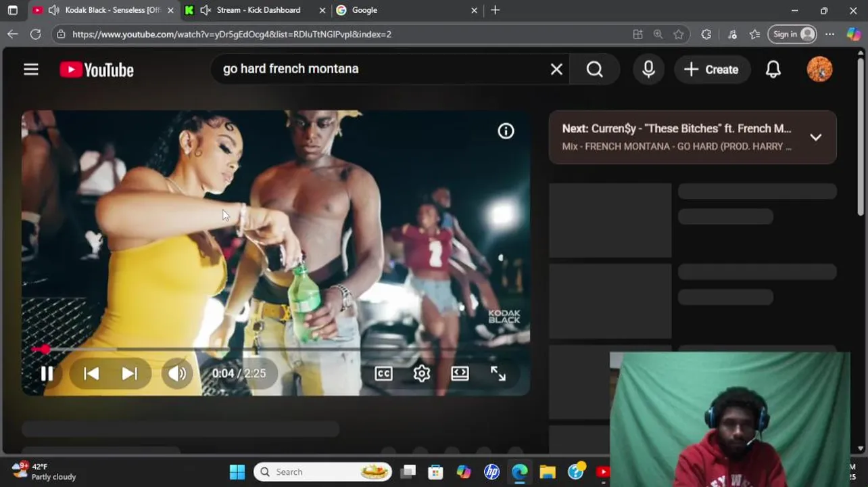Open the tab actions menu icon
Screen dimensions: 868x487
12,10
